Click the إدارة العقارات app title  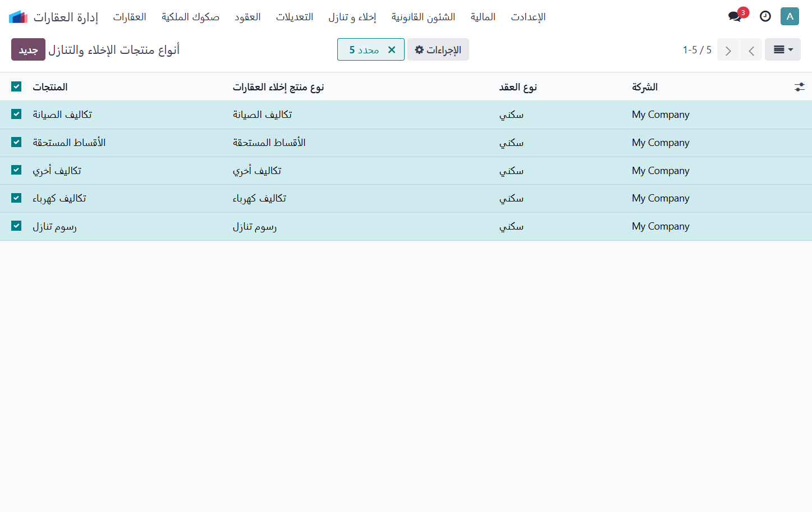[x=66, y=17]
